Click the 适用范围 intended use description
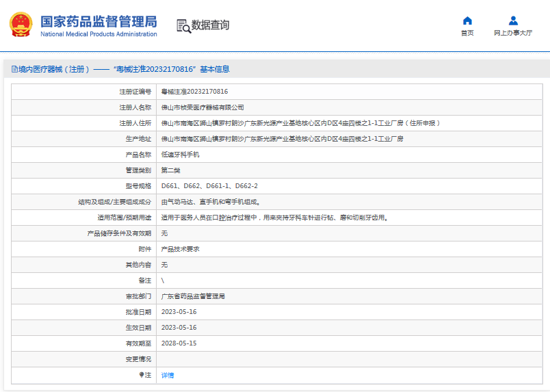This screenshot has height=392, width=550. click(274, 218)
